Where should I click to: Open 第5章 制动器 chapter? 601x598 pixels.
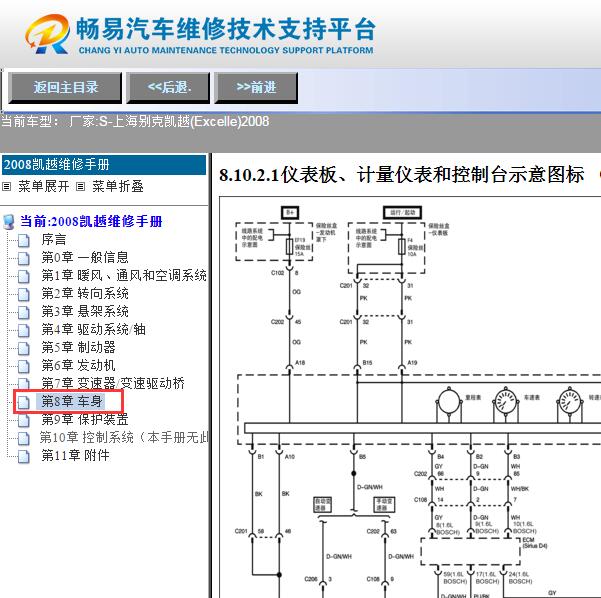tap(78, 347)
